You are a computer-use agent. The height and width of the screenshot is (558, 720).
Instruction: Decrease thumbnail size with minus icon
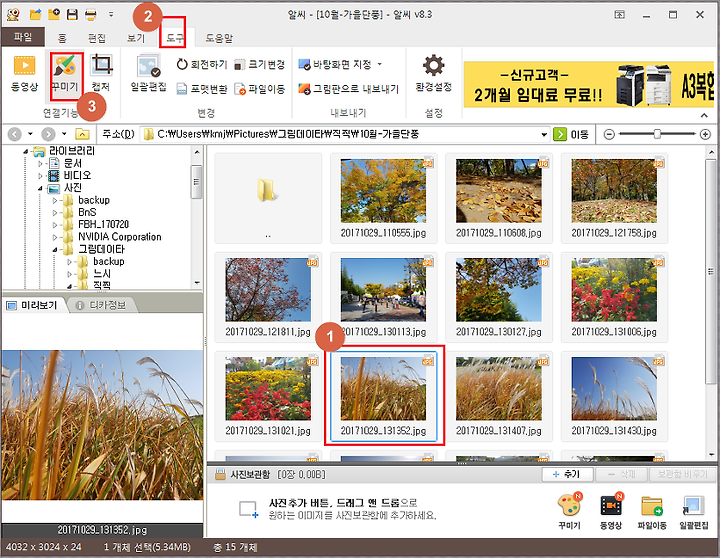609,134
